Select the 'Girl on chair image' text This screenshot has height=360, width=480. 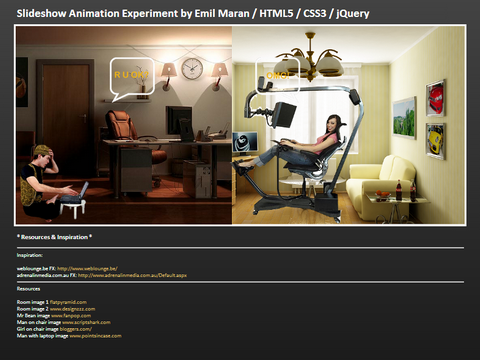[38, 329]
